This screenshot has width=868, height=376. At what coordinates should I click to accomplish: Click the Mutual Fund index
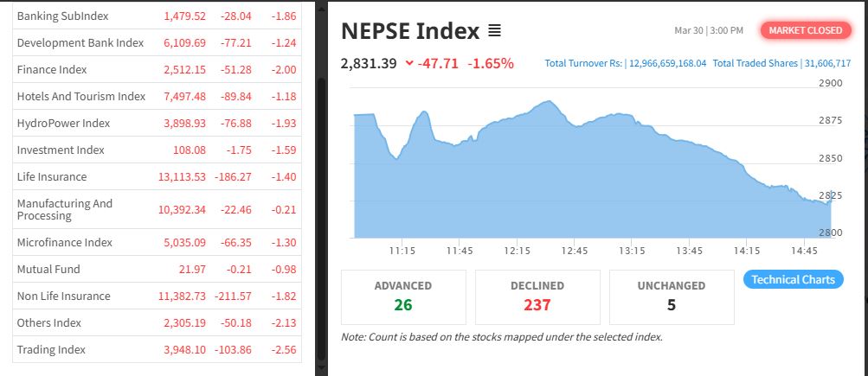48,270
